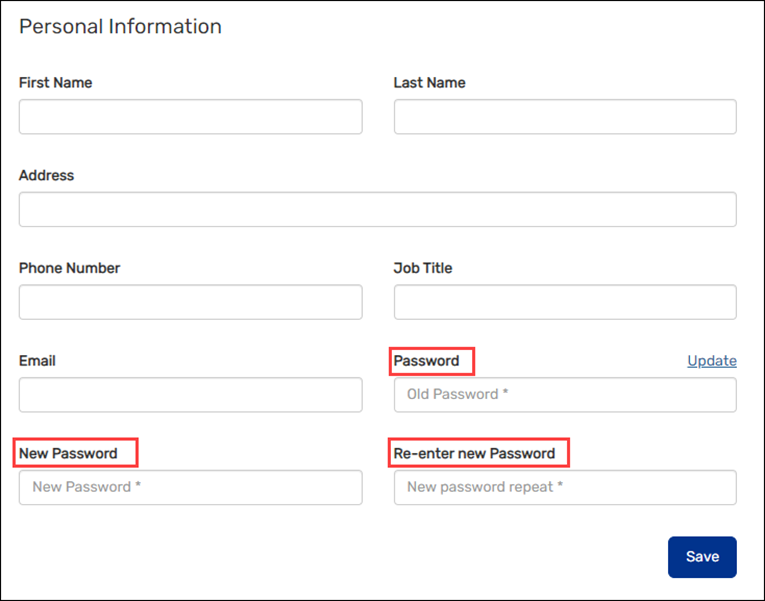Click the highlighted New Password label
Image resolution: width=765 pixels, height=601 pixels.
click(x=68, y=453)
